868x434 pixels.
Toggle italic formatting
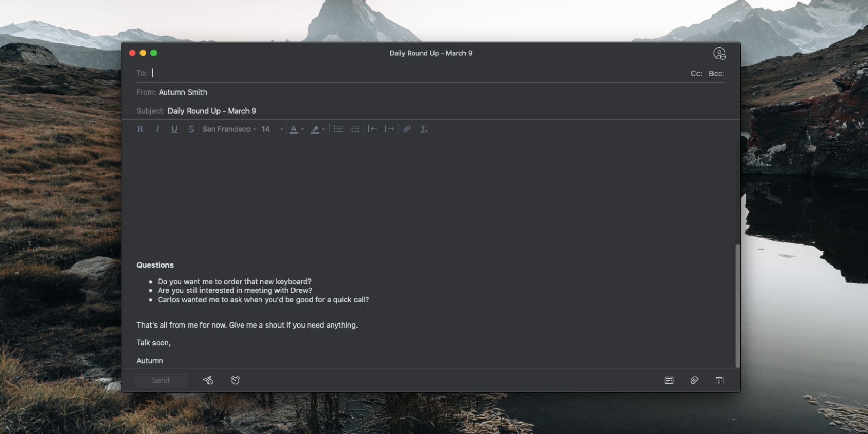click(157, 129)
